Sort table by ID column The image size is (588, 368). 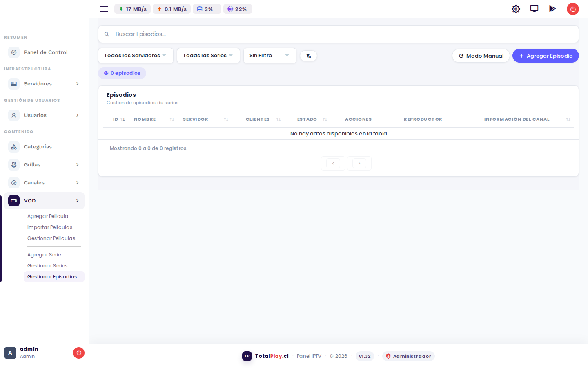(119, 119)
